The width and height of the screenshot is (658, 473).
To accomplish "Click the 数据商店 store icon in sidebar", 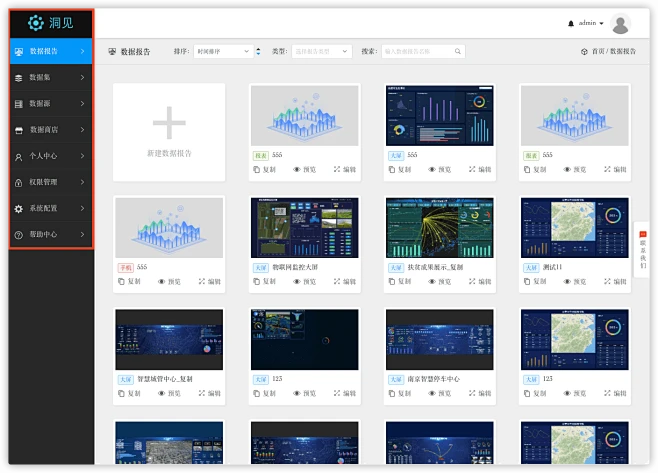I will (x=19, y=130).
